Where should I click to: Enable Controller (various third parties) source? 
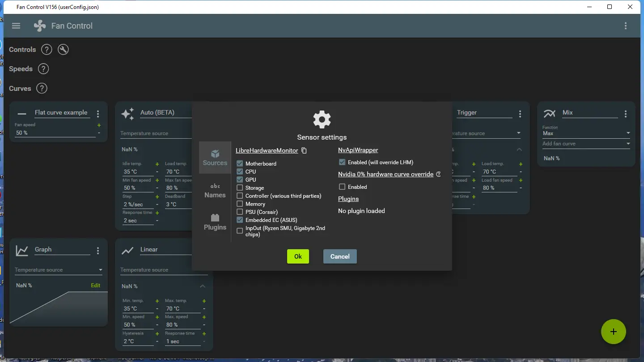[x=240, y=196]
